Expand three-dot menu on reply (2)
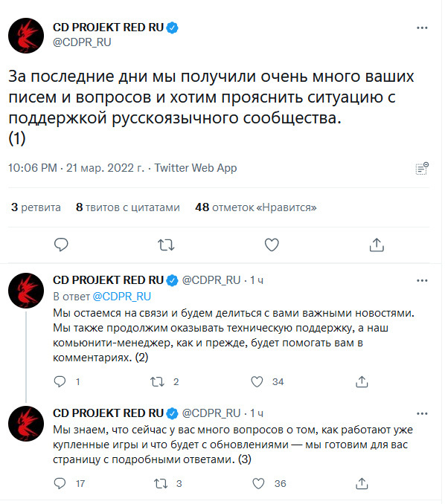 pyautogui.click(x=422, y=280)
